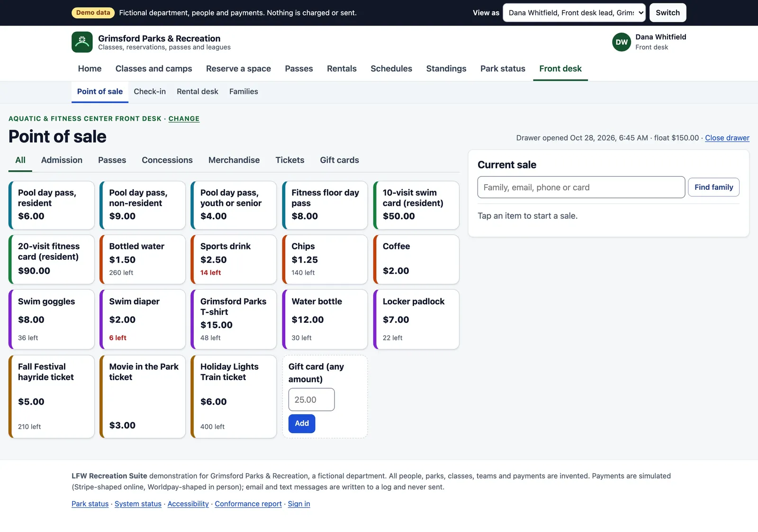Add 10-visit swim card (resident)
The width and height of the screenshot is (758, 532).
416,205
